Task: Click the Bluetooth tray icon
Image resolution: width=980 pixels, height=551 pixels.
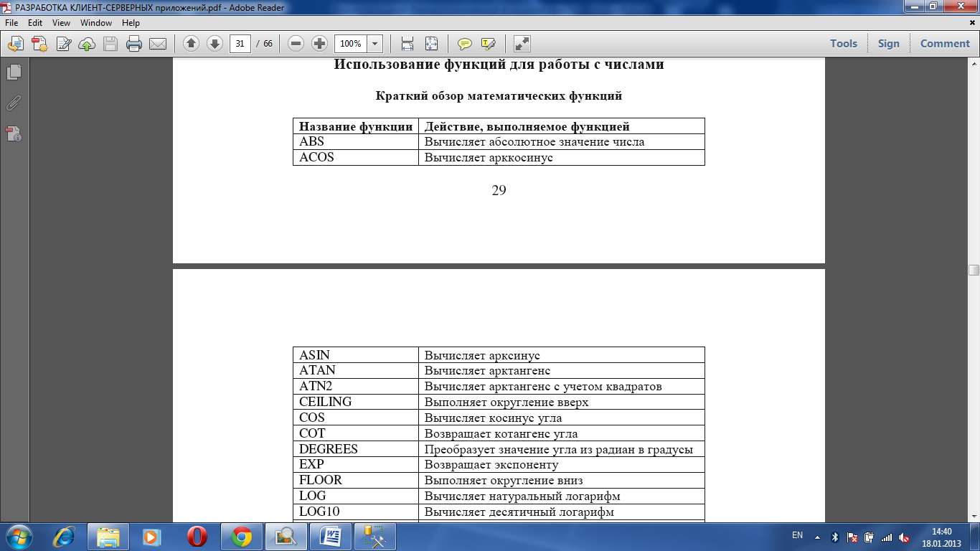Action: [834, 537]
